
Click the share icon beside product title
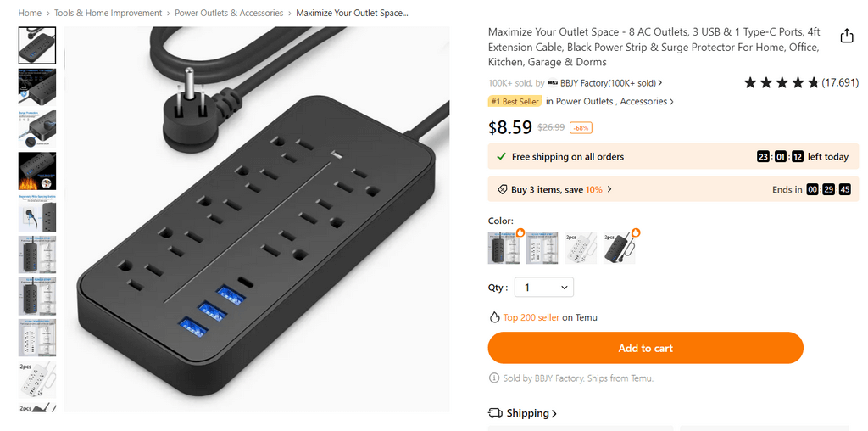[847, 36]
